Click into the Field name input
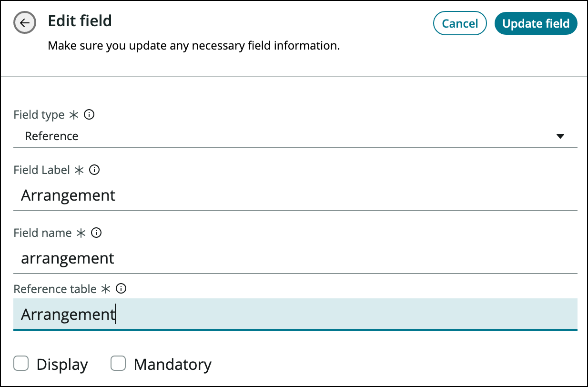588x387 pixels. click(295, 259)
